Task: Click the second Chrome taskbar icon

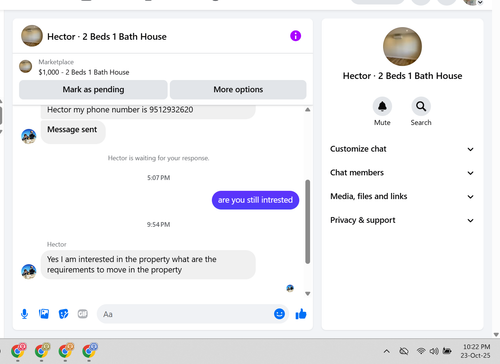Action: (42, 351)
